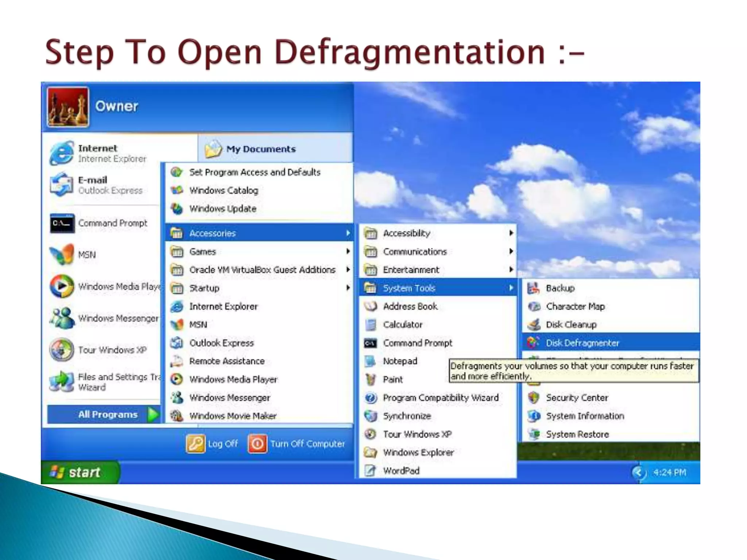
Task: Click the Owner chess profile picture
Action: click(x=68, y=107)
